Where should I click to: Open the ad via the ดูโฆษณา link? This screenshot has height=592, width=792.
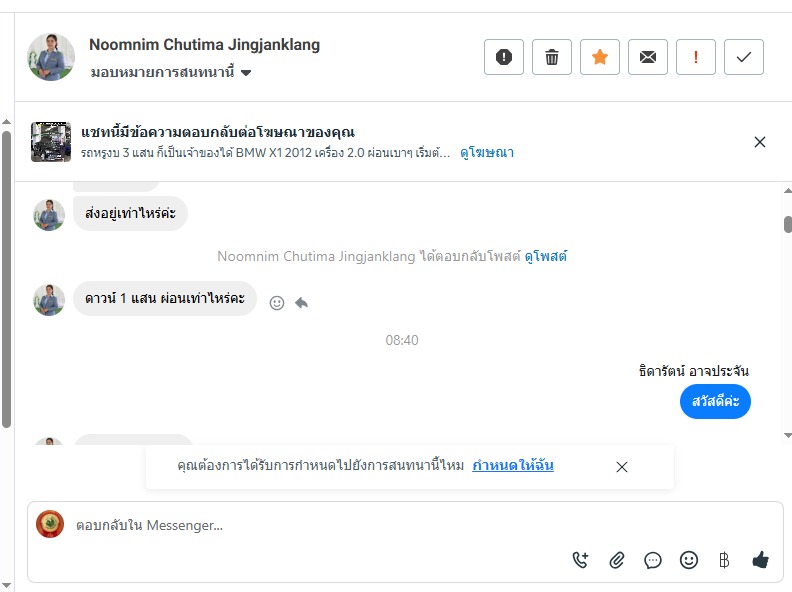coord(487,153)
